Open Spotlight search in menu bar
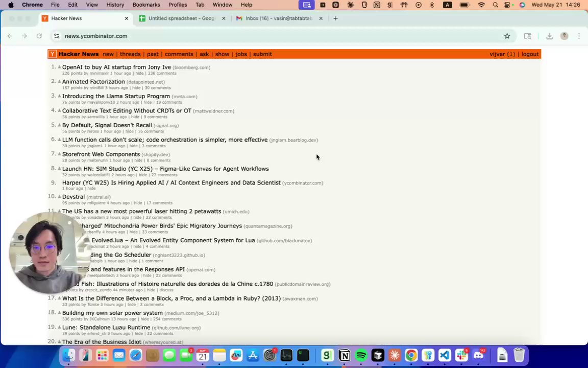This screenshot has height=368, width=588. (x=496, y=5)
